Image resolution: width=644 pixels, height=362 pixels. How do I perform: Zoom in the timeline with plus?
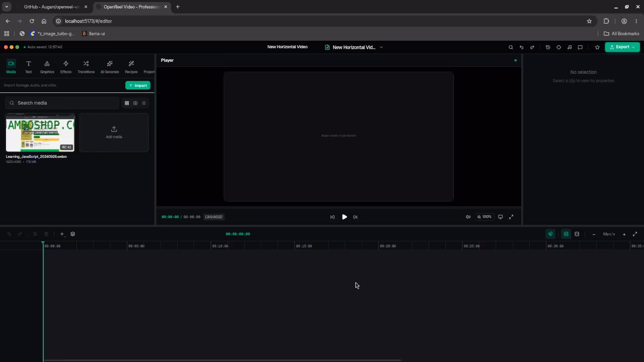pyautogui.click(x=624, y=234)
